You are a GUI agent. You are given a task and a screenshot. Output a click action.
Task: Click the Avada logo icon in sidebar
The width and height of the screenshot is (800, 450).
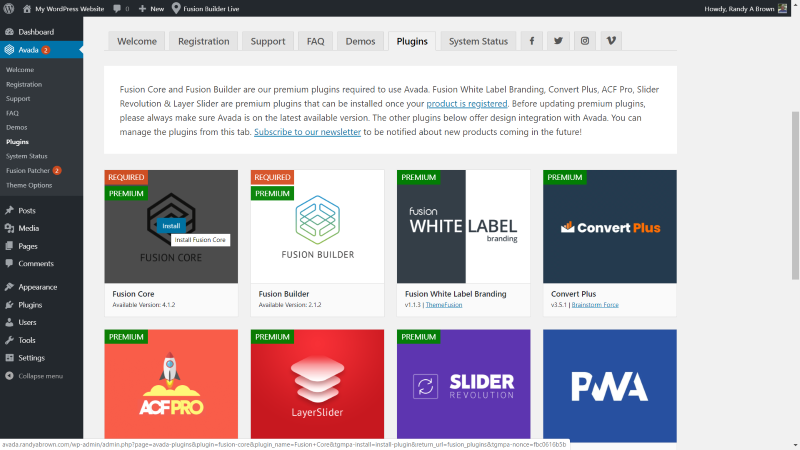9,49
